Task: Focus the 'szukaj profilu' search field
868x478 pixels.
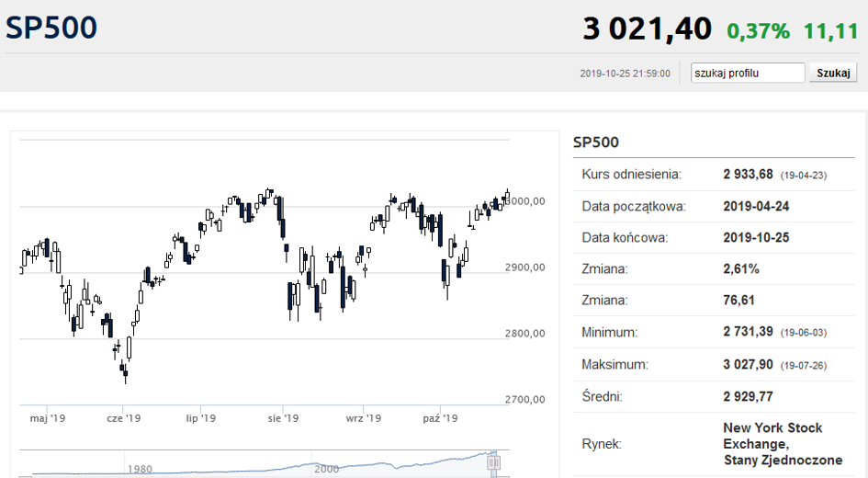Action: 748,73
